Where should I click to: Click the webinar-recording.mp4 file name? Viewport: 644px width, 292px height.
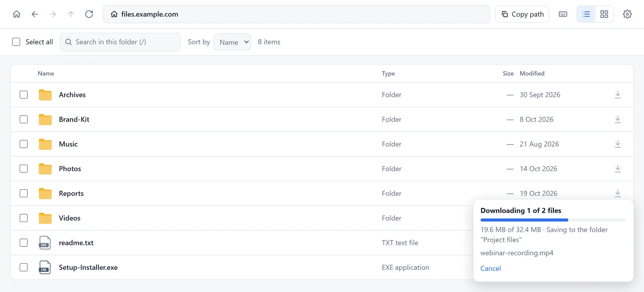pyautogui.click(x=517, y=253)
